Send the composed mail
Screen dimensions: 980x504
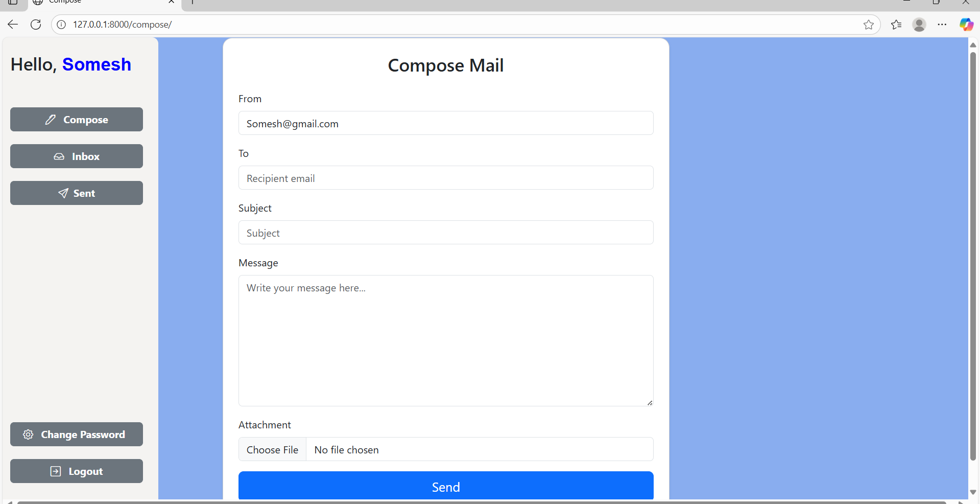tap(446, 486)
